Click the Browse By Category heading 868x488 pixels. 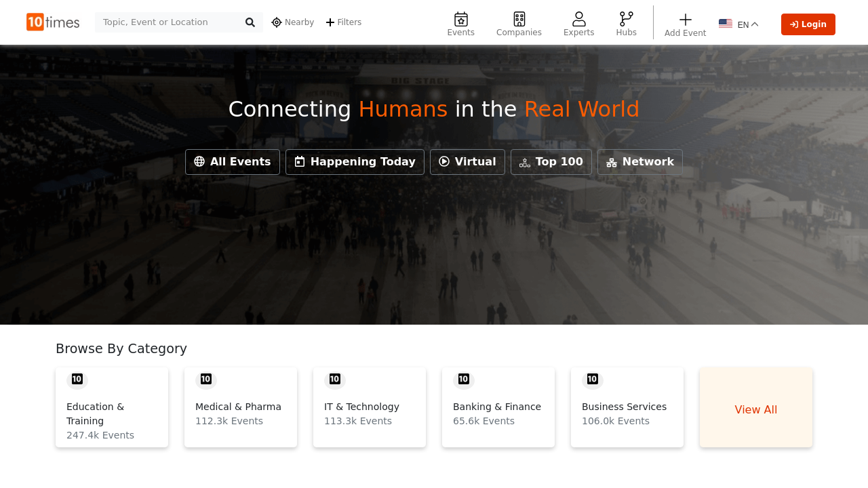pos(121,349)
